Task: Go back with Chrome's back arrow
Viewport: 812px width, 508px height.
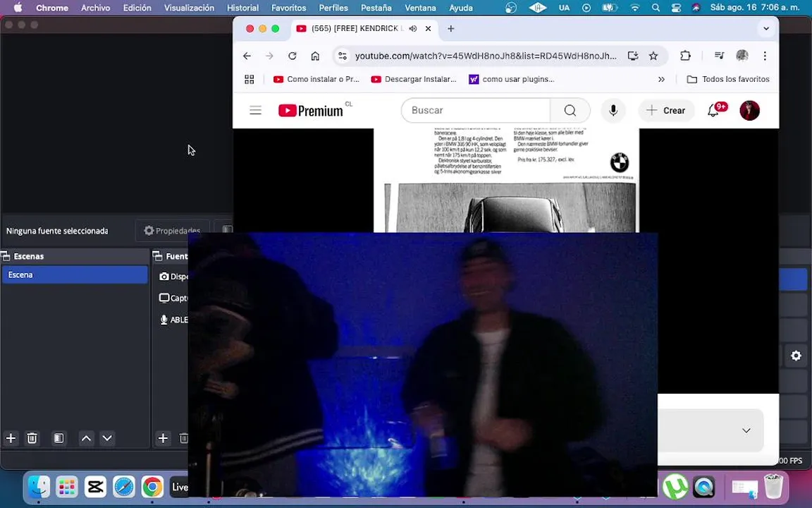Action: (x=247, y=56)
